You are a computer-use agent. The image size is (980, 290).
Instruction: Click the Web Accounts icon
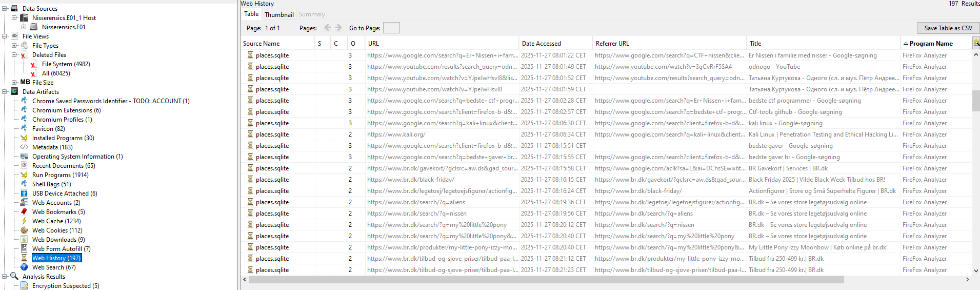coord(24,202)
